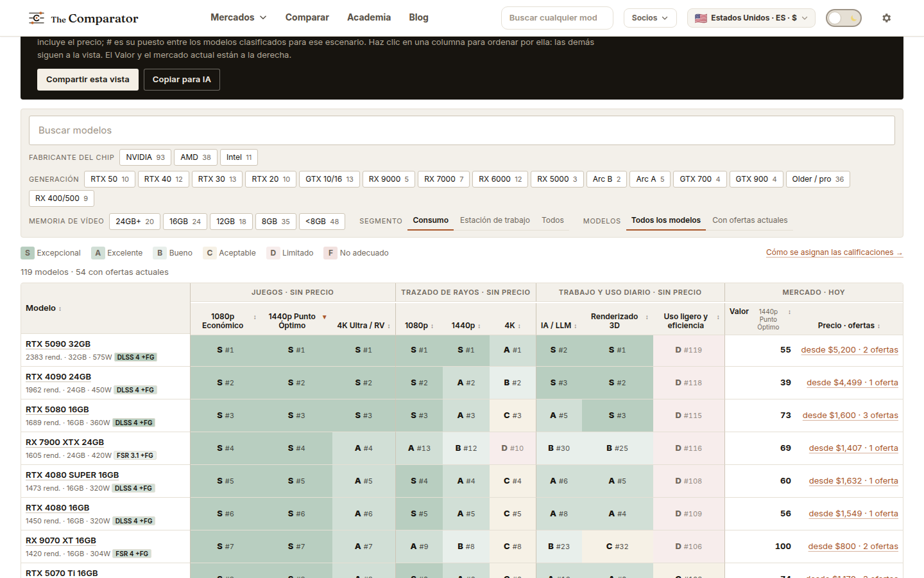Image resolution: width=924 pixels, height=578 pixels.
Task: Click The Comparator logo icon
Action: pyautogui.click(x=37, y=18)
